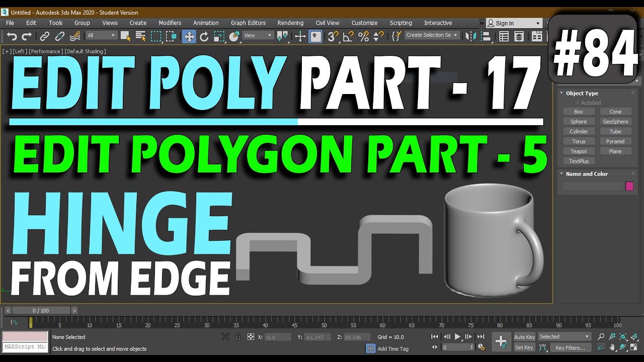Click the time slider showing 0 / 100
644x362 pixels.
point(41,311)
